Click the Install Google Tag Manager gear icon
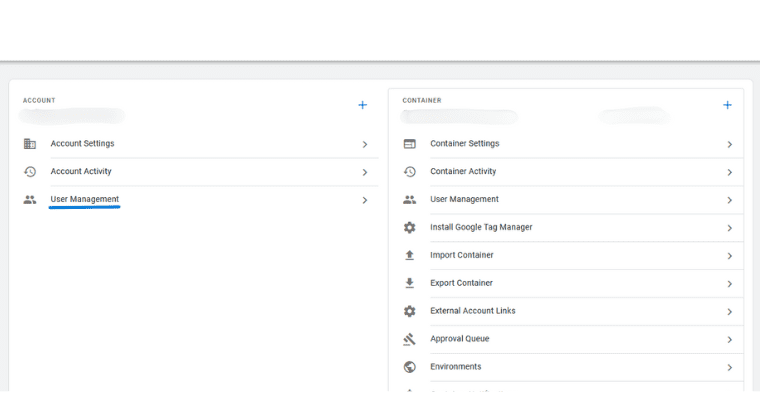This screenshot has height=401, width=760. tap(409, 227)
